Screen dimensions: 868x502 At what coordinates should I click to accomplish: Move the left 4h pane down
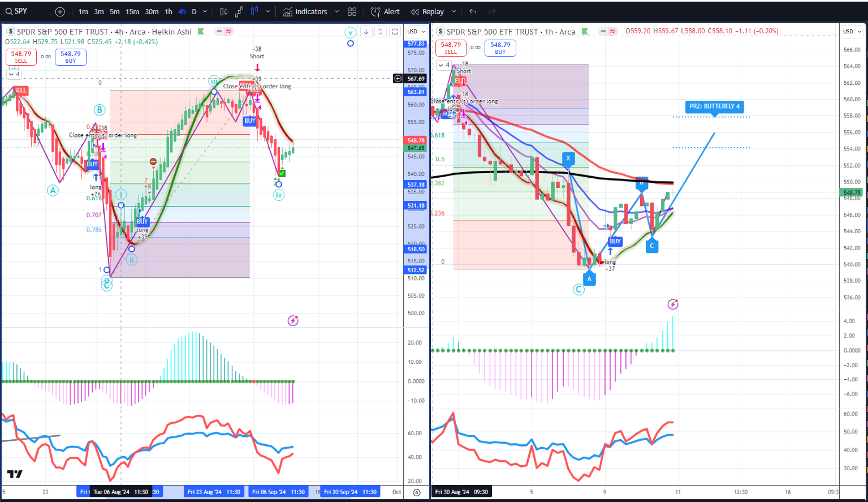(366, 32)
